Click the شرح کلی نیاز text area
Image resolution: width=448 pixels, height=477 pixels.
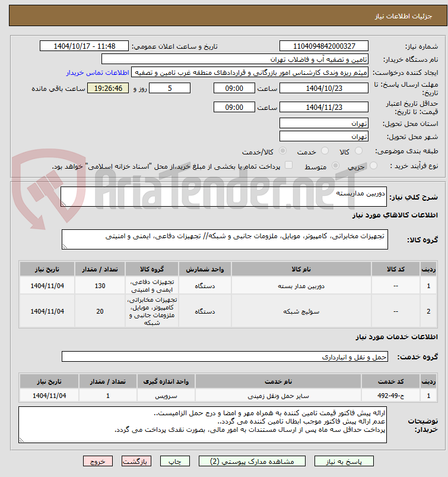224,197
